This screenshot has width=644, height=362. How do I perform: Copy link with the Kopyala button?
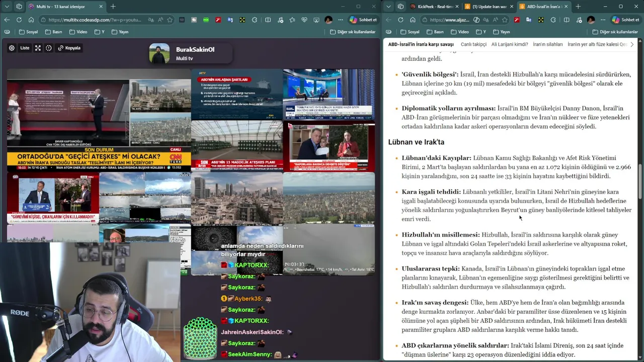pyautogui.click(x=69, y=48)
